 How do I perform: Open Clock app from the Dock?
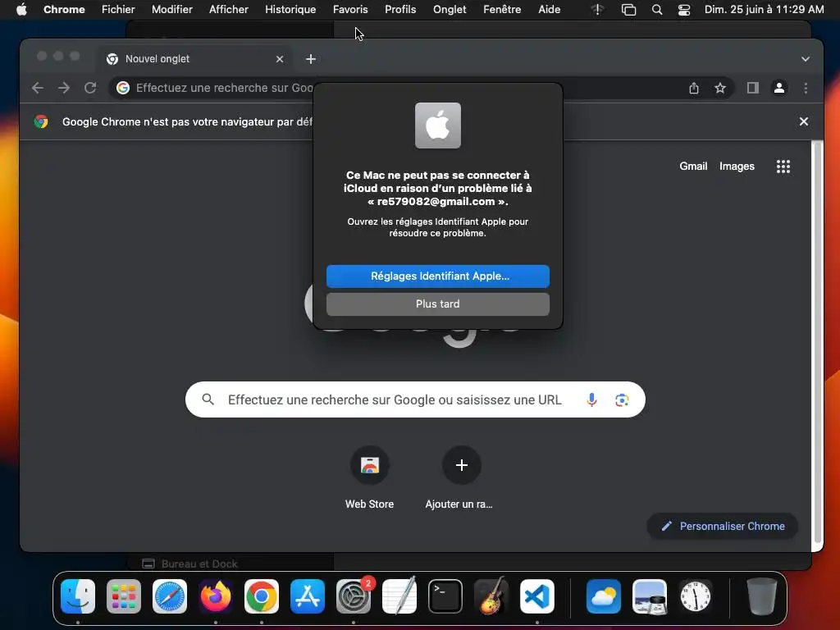click(x=696, y=596)
